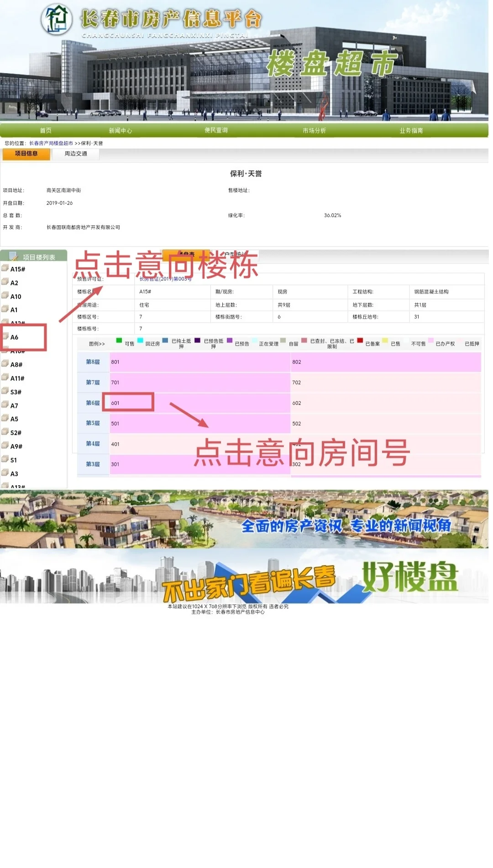Image resolution: width=493 pixels, height=868 pixels.
Task: Select building A6 in the list
Action: point(14,337)
